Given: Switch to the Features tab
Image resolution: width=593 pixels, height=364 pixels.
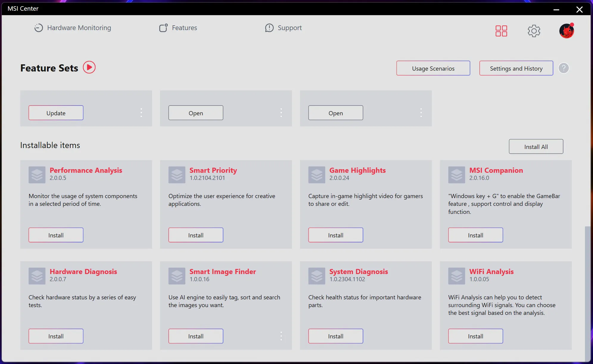Looking at the screenshot, I should point(178,28).
